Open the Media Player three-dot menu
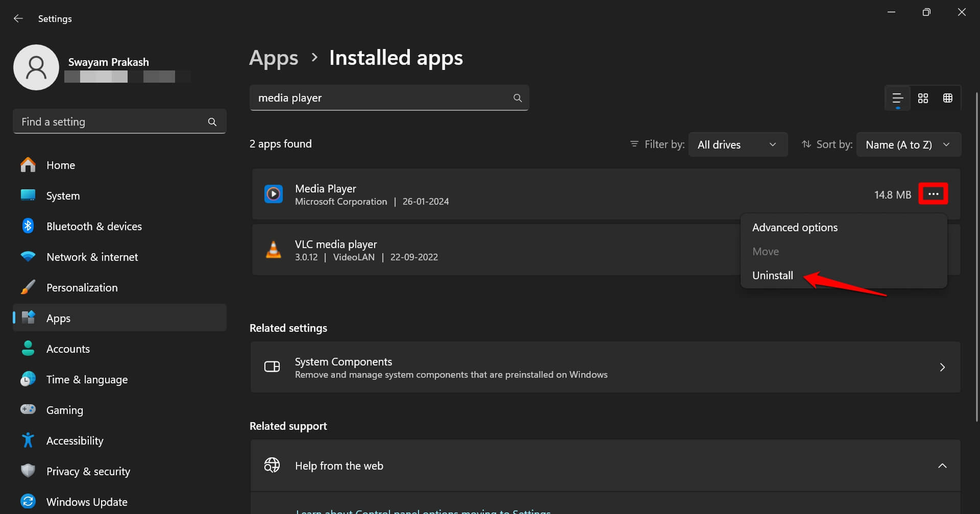Image resolution: width=980 pixels, height=514 pixels. [933, 194]
